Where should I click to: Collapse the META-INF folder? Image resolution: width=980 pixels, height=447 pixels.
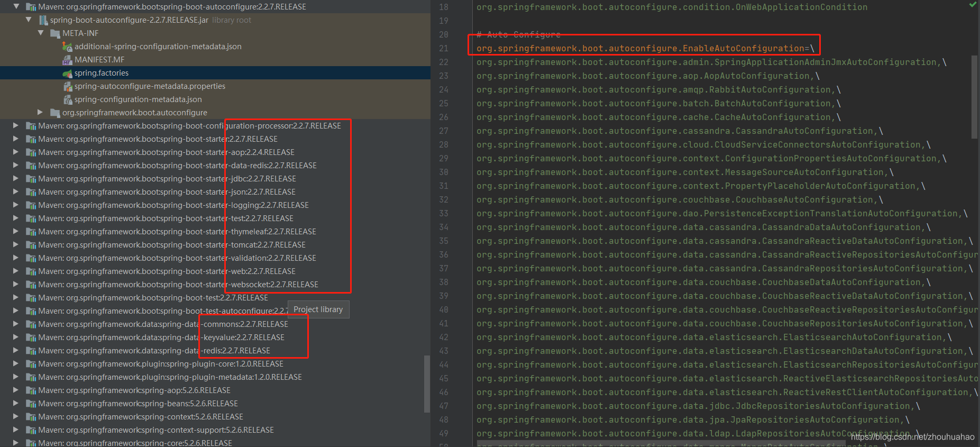click(41, 33)
